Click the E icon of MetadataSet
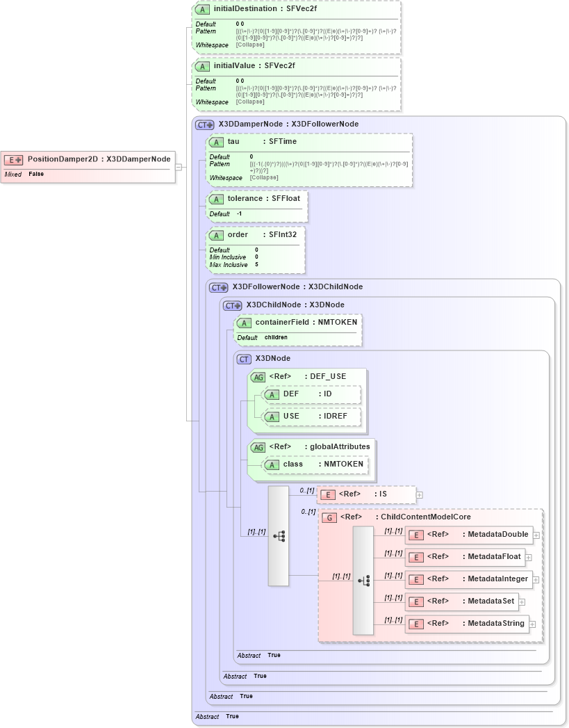Image resolution: width=569 pixels, height=728 pixels. 416,602
